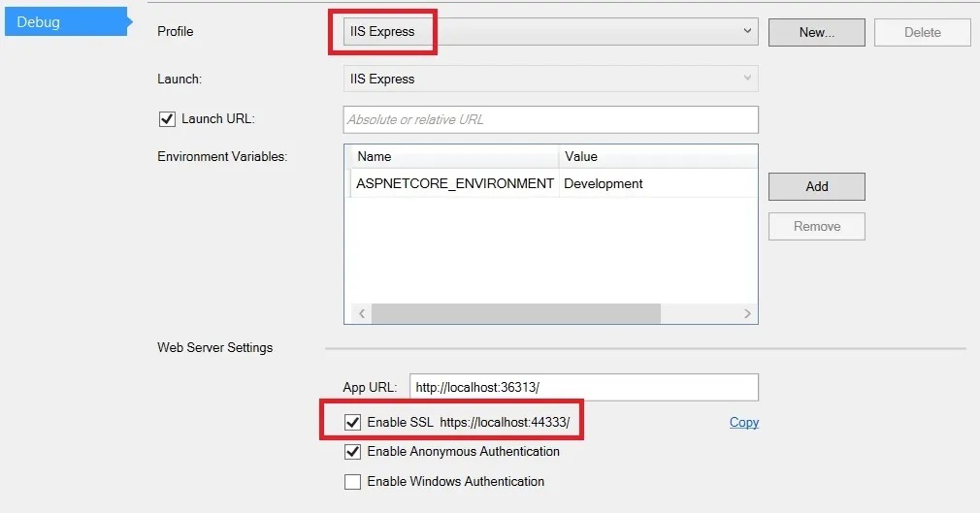Viewport: 980px width, 513px height.
Task: Click the App URL text field
Action: pos(583,387)
